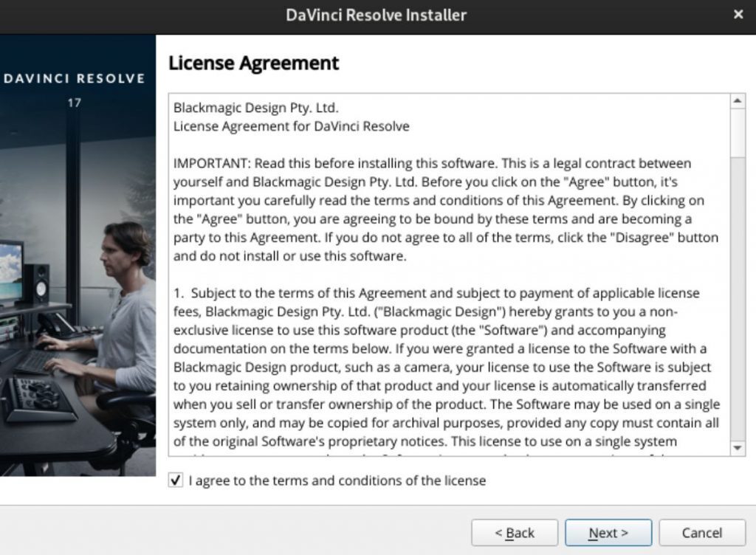756x555 pixels.
Task: Click the license scrollbar down arrow
Action: pos(738,447)
